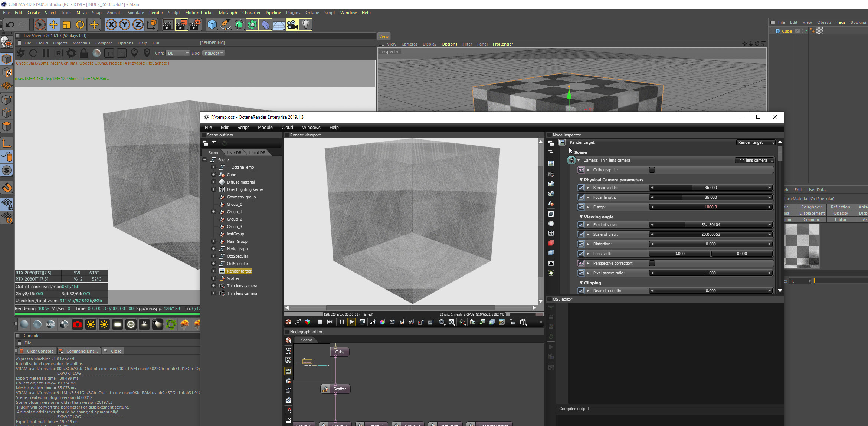The image size is (868, 426).
Task: Click the Live Viewer lock resolution icon
Action: pyautogui.click(x=84, y=53)
